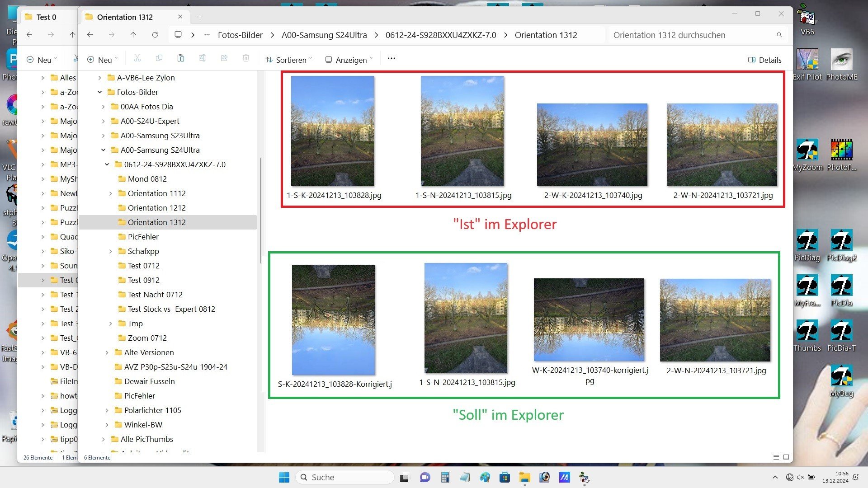Image resolution: width=868 pixels, height=488 pixels.
Task: Go up one folder level
Action: [x=133, y=35]
